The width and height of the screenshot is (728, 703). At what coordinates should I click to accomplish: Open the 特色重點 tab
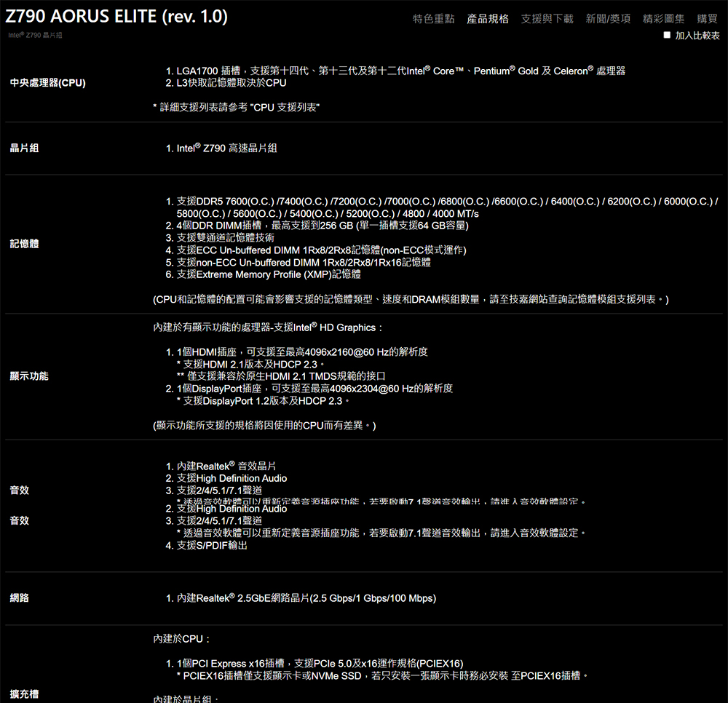(433, 19)
